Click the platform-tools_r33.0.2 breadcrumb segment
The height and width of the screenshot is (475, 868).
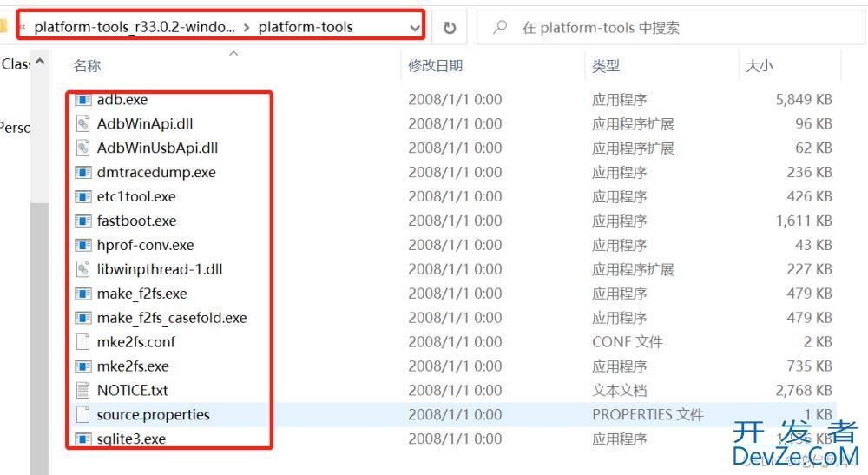point(135,27)
